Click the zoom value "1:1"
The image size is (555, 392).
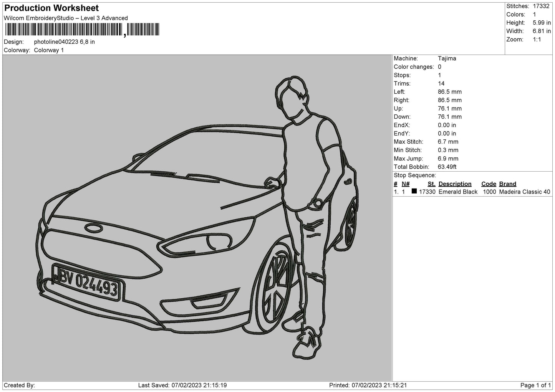pos(537,40)
